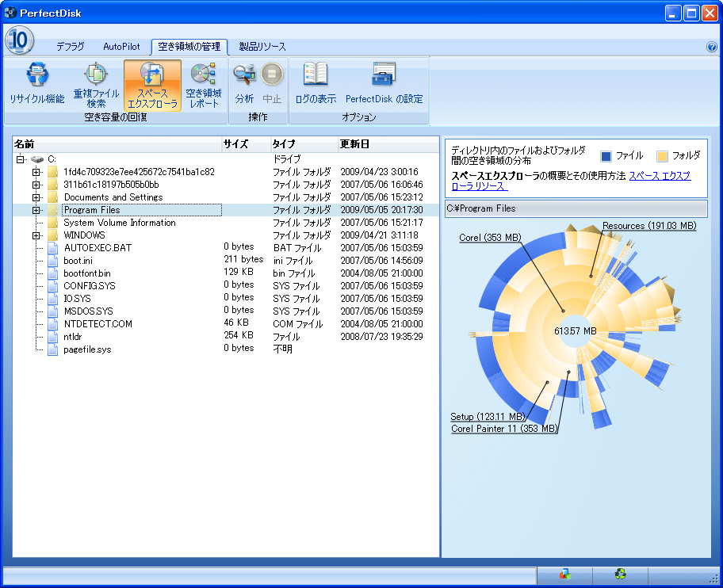Screen dimensions: 723x588
Task: Expand the 1fd4c709323e7ee425672c7541ba1c82 folder
Action: coord(36,172)
